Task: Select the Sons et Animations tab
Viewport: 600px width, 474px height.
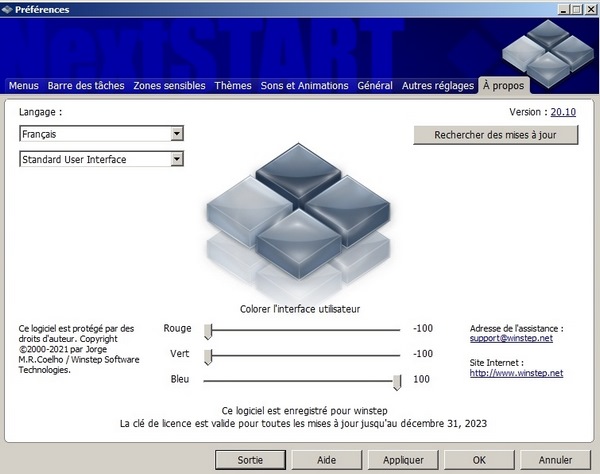Action: (x=305, y=86)
